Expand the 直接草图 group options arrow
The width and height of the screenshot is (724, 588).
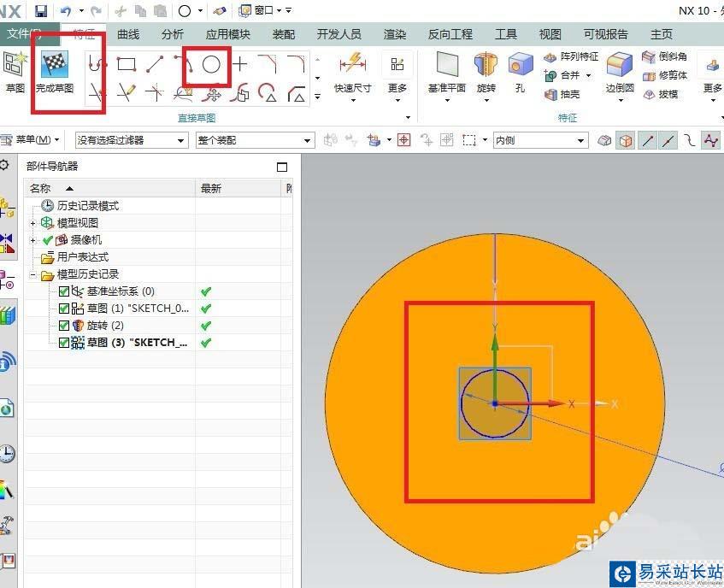(x=408, y=117)
